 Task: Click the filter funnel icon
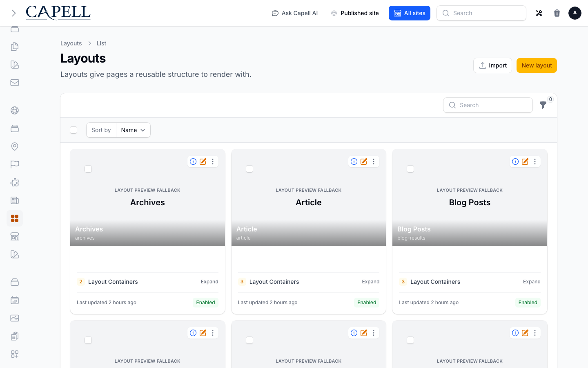[x=543, y=105]
